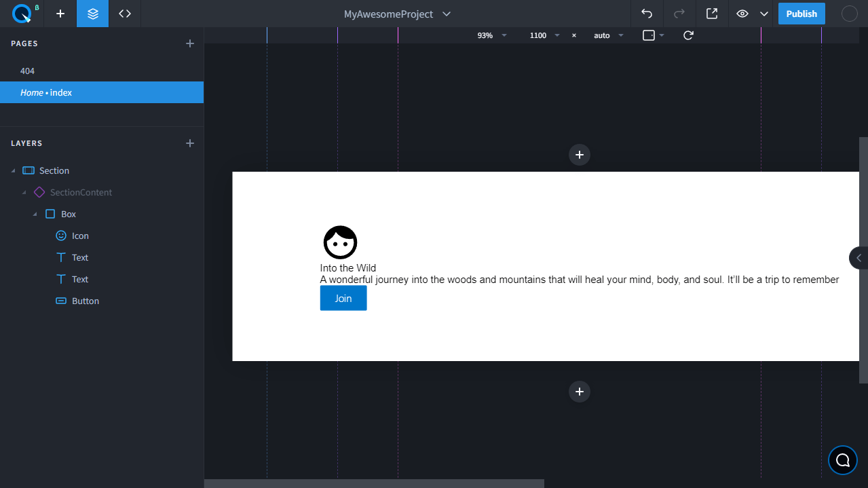Add a new layer in Layers panel
The width and height of the screenshot is (868, 488).
(x=190, y=143)
